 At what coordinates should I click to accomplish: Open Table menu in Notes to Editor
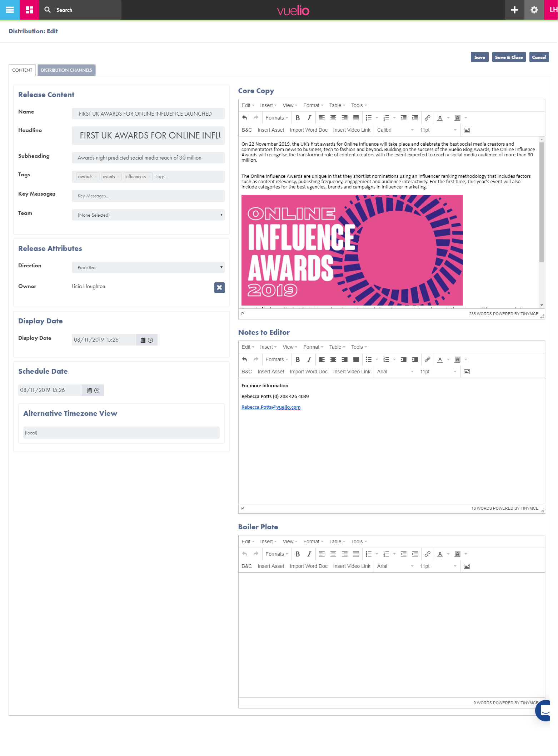click(337, 347)
